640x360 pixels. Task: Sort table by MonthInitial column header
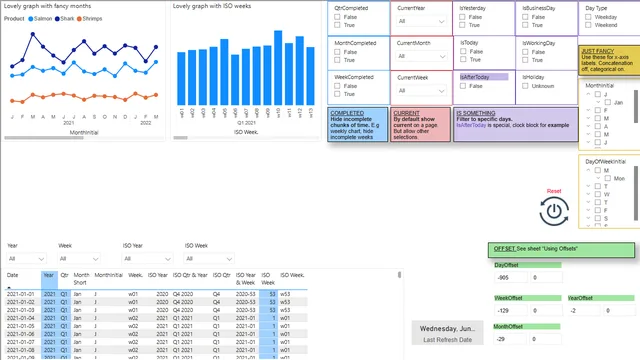109,275
